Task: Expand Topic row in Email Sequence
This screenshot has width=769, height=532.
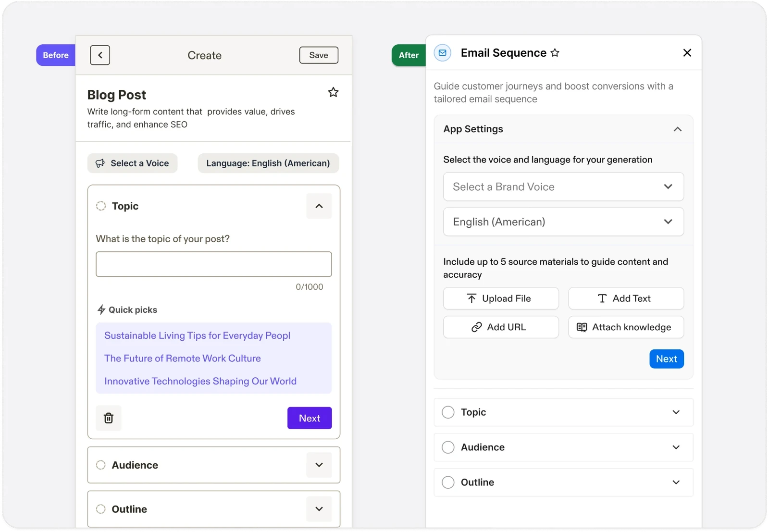Action: coord(563,412)
